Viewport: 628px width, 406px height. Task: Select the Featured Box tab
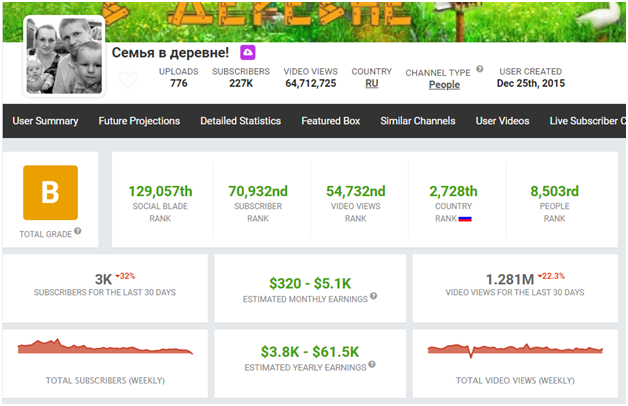click(330, 121)
